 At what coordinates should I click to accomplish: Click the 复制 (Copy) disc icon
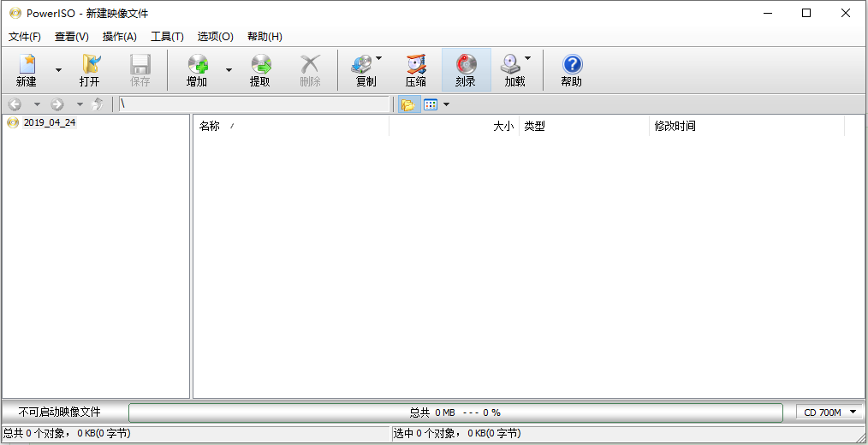[362, 66]
